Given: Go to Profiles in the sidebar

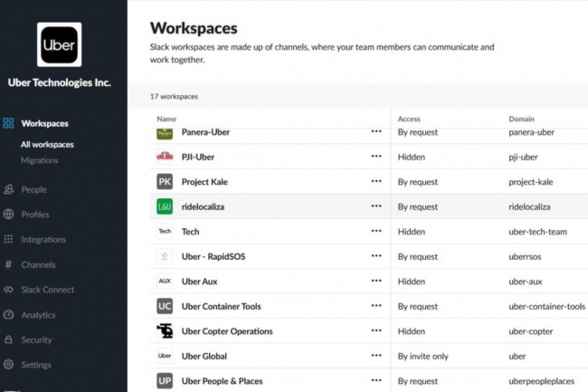Looking at the screenshot, I should 35,215.
